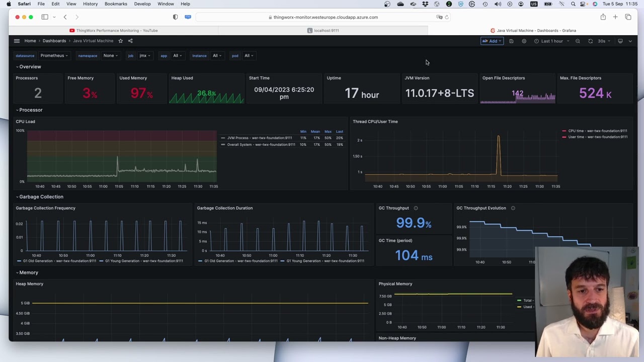
Task: Open the Last 1 hour time picker
Action: click(551, 41)
